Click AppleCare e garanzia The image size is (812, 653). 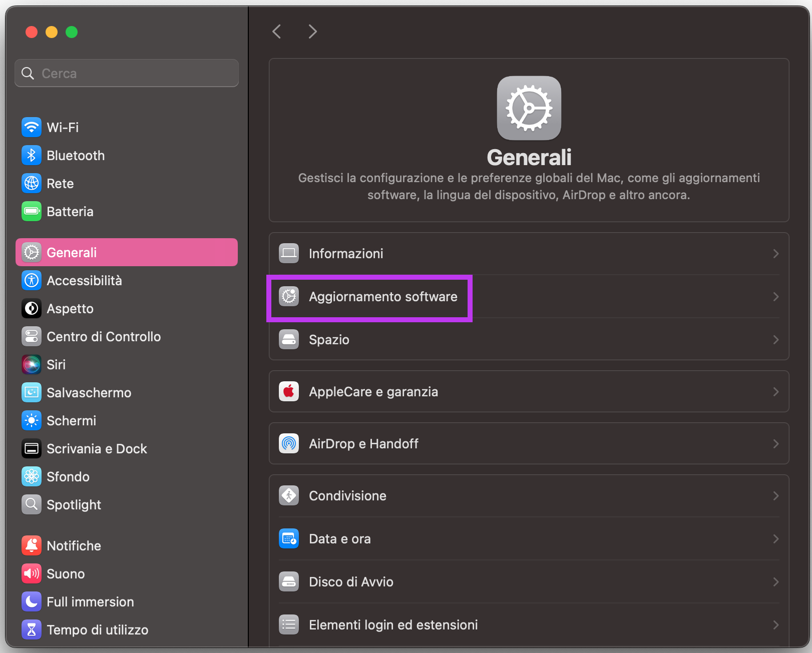tap(373, 392)
